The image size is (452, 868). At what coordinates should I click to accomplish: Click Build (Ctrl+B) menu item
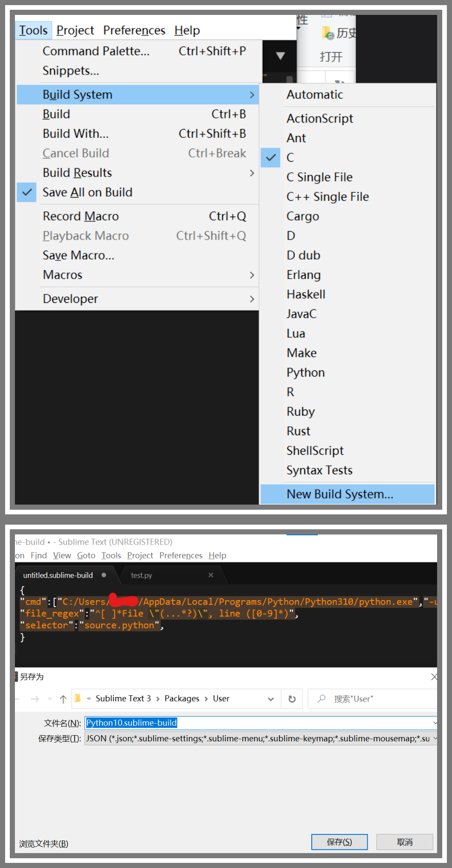click(138, 114)
